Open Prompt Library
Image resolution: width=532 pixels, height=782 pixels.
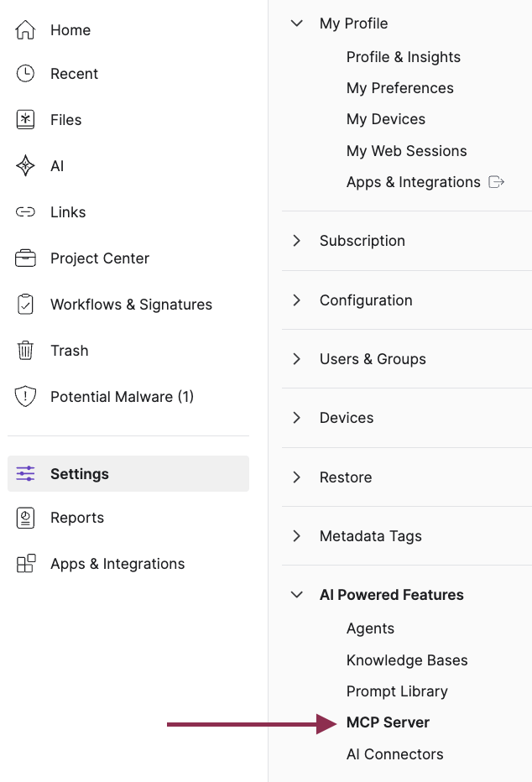(397, 691)
